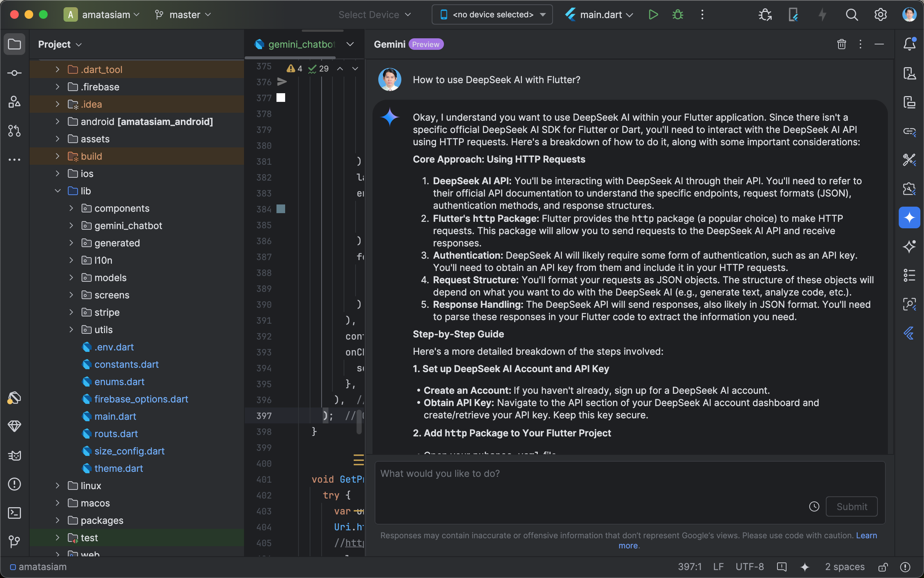Click the 397:1 cursor position
This screenshot has height=578, width=924.
tap(689, 567)
